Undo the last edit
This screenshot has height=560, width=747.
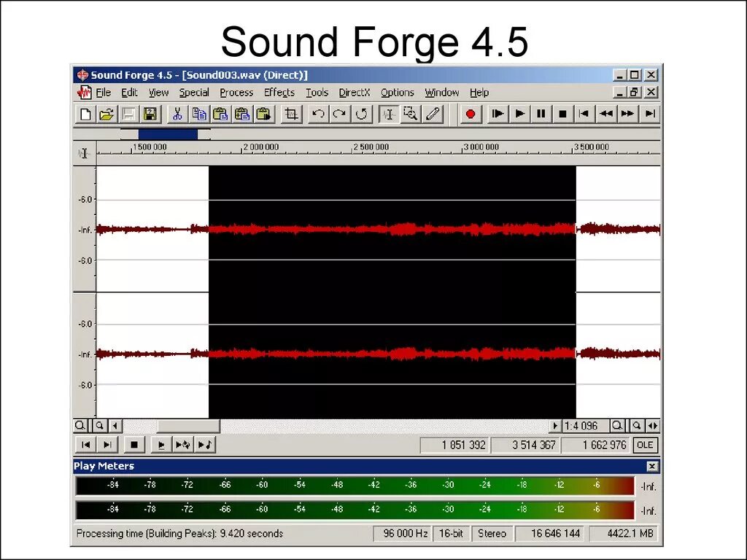tap(318, 114)
